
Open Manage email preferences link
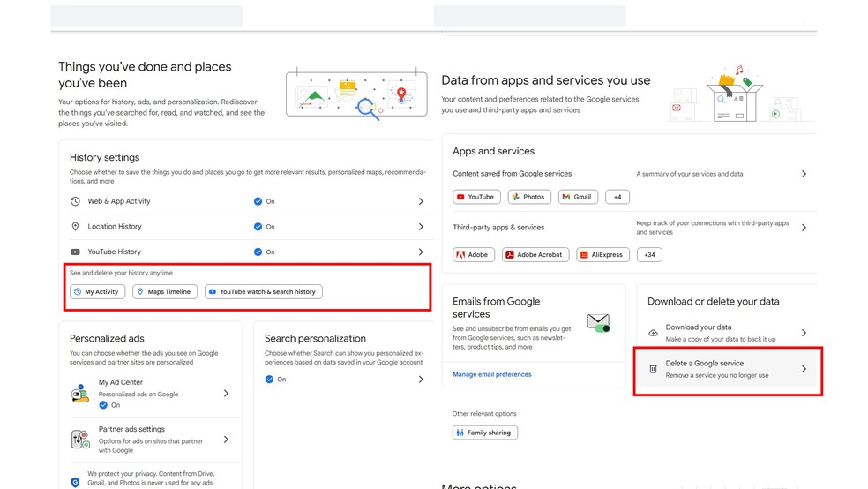(492, 374)
